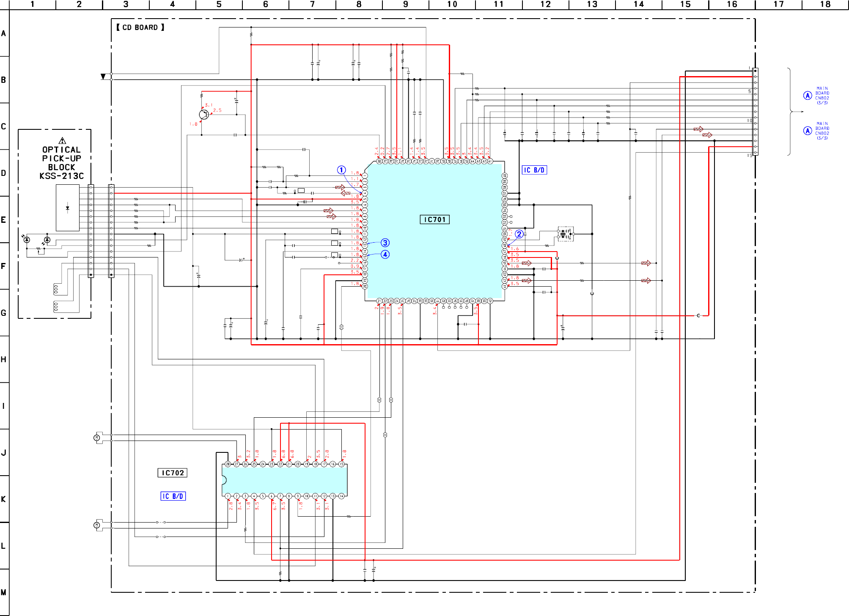Click grid row header H
Image resolution: width=849 pixels, height=616 pixels.
pos(4,359)
